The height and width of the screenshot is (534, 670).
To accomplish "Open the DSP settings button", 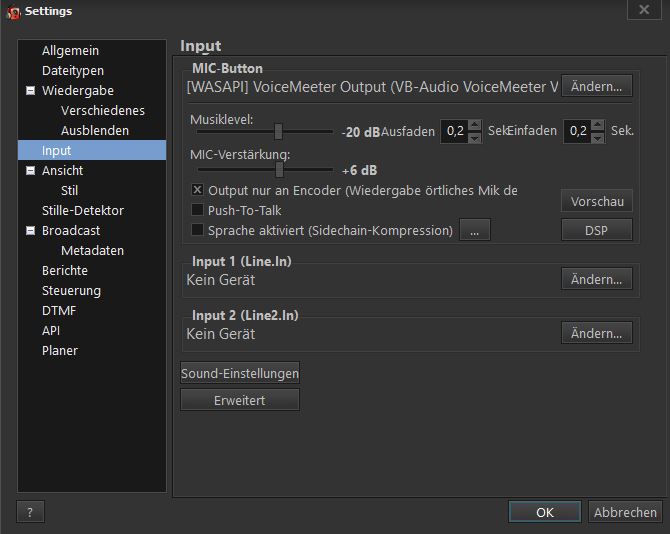I will (596, 230).
